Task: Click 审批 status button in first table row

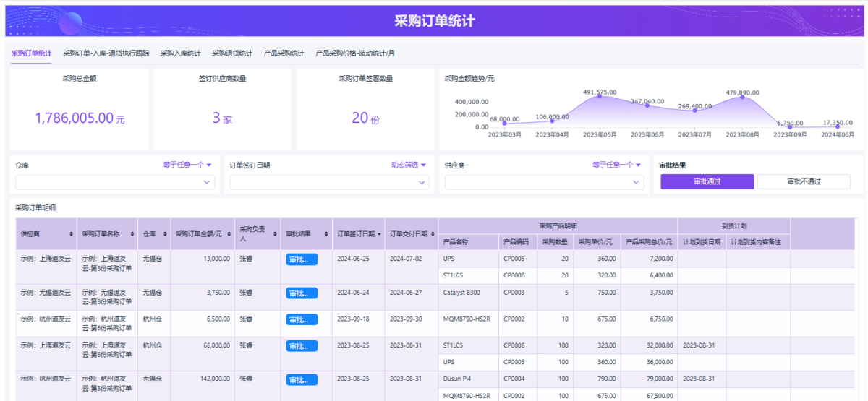Action: [302, 260]
